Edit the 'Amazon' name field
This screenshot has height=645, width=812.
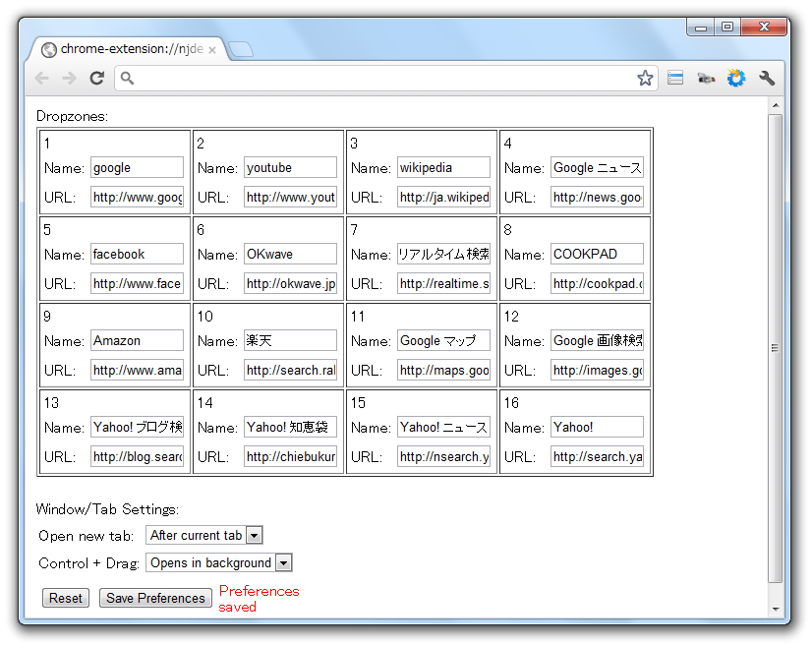click(138, 340)
